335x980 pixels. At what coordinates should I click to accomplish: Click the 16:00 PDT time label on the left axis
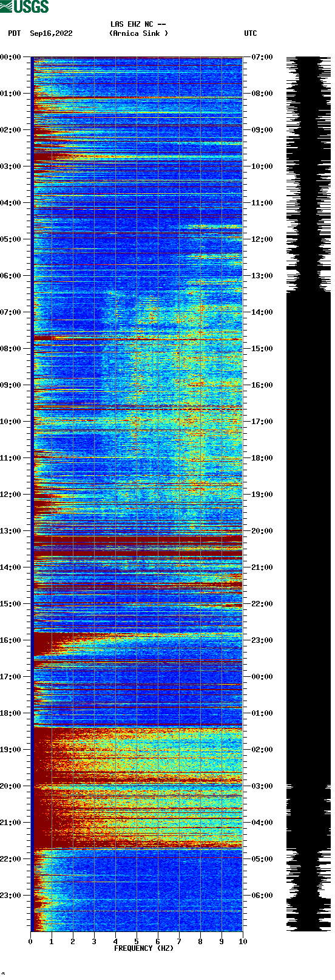pyautogui.click(x=10, y=640)
